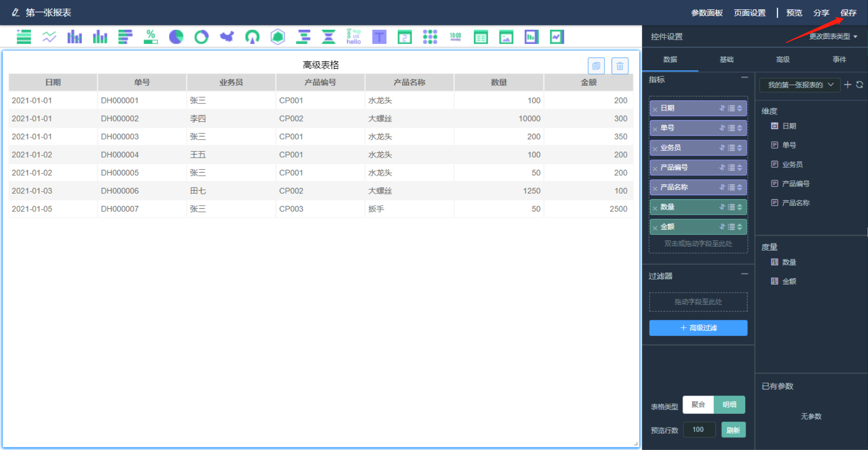
Task: Click the 预览行数 input field
Action: (x=699, y=430)
